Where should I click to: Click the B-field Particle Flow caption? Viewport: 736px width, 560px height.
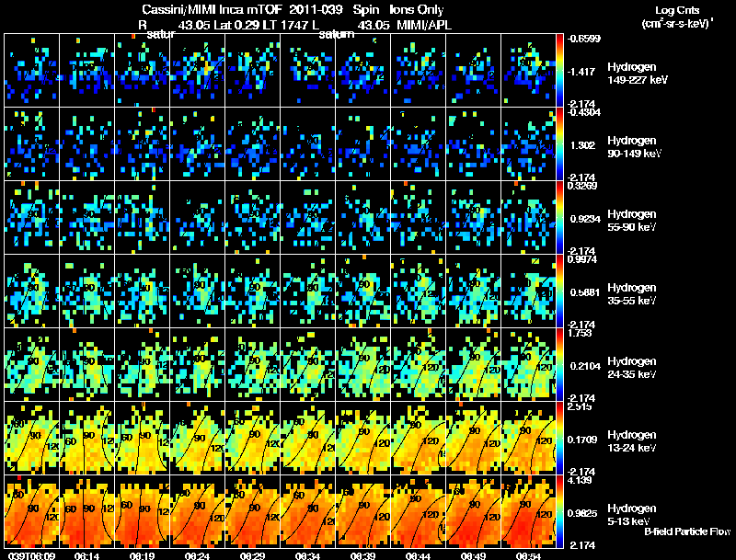coord(687,531)
